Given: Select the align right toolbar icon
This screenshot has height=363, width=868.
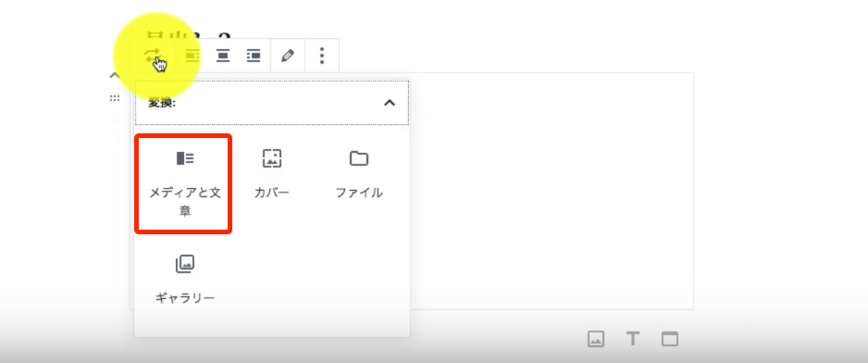Looking at the screenshot, I should (254, 56).
